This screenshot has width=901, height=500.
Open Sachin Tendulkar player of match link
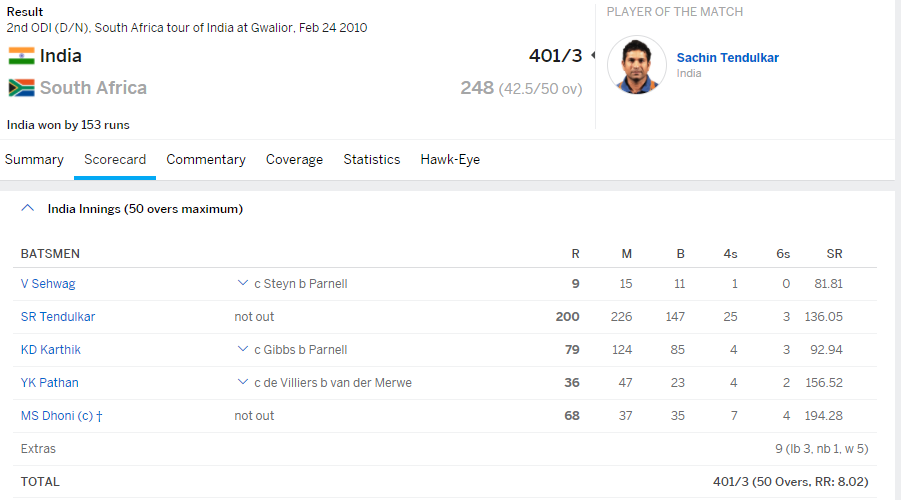[727, 58]
